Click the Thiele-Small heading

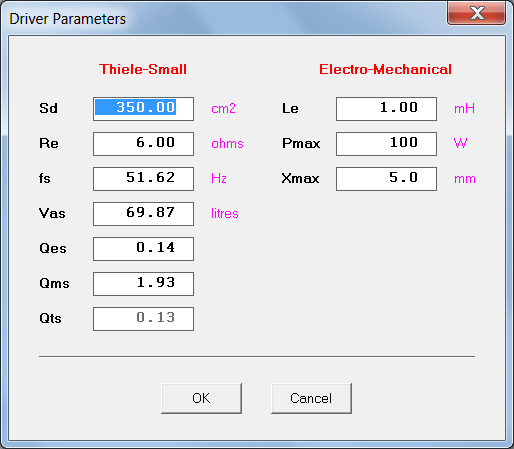click(x=143, y=69)
